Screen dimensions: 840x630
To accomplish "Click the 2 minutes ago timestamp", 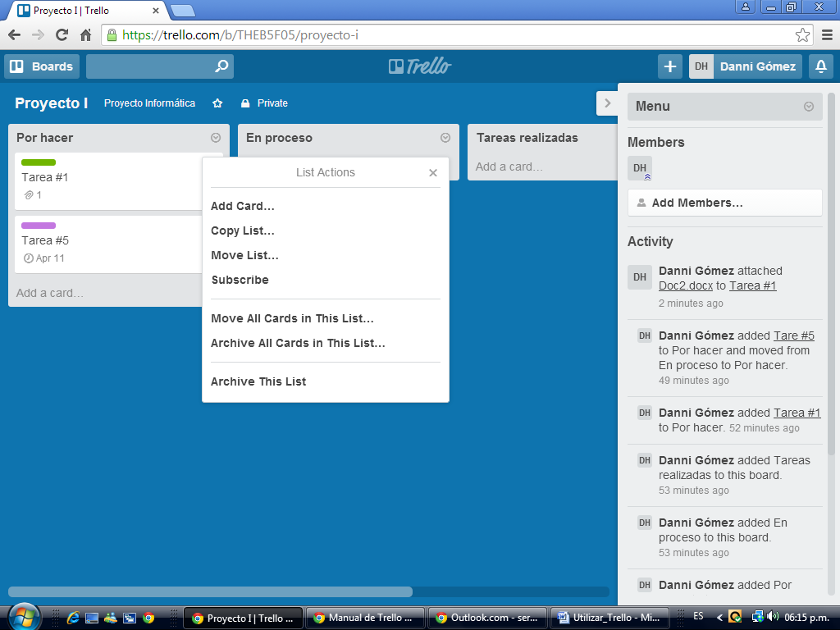I will [691, 304].
